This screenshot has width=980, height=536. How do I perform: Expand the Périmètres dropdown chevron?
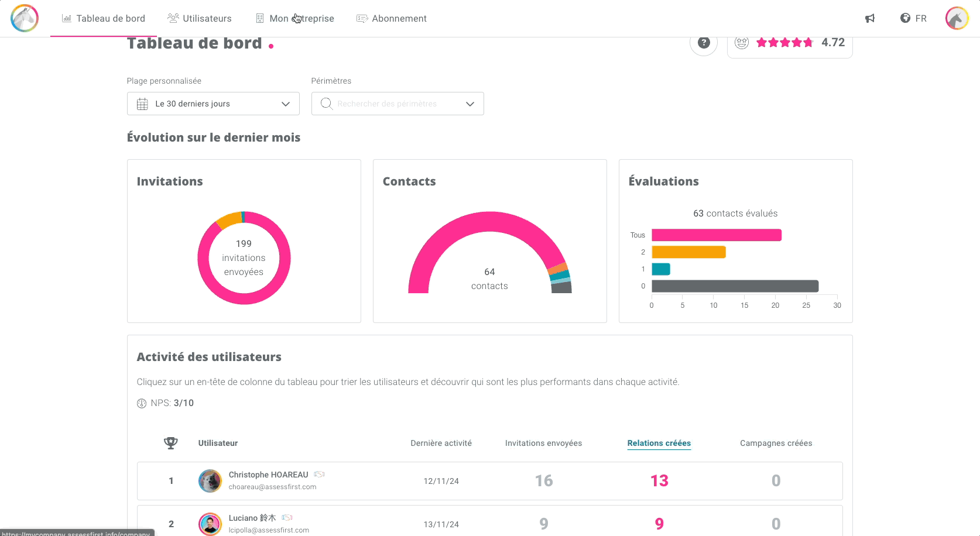470,104
